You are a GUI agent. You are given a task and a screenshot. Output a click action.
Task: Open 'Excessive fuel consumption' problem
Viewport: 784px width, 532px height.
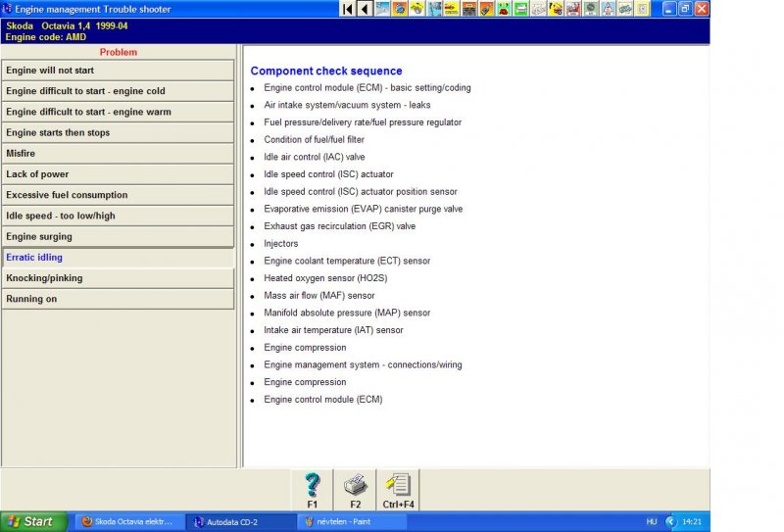pyautogui.click(x=118, y=195)
